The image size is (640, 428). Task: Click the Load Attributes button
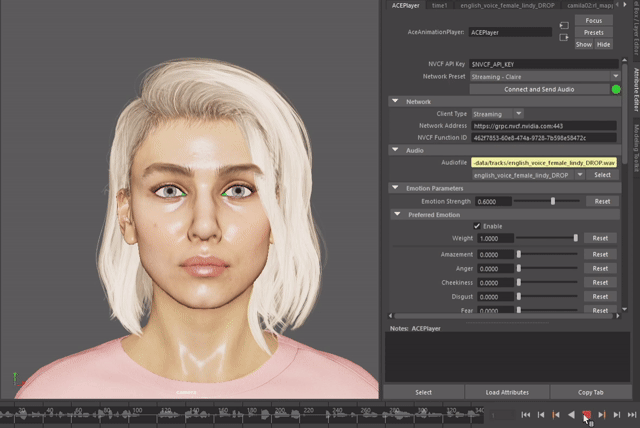[x=507, y=392]
